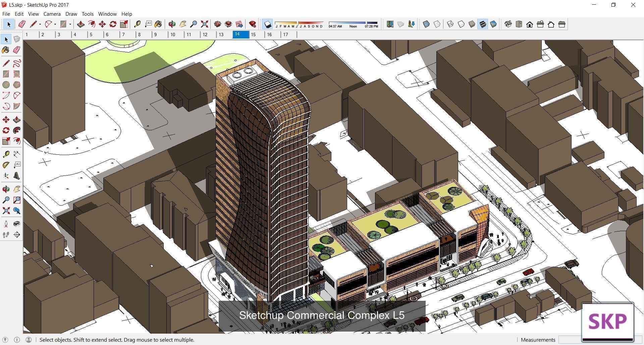The image size is (644, 345).
Task: Click the geo-location status bar icon
Action: [x=5, y=340]
